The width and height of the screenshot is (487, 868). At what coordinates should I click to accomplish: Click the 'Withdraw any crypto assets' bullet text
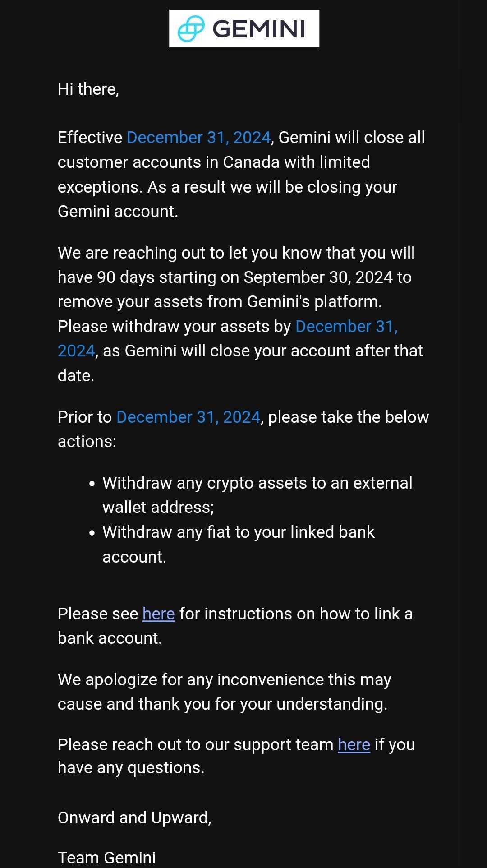click(257, 483)
